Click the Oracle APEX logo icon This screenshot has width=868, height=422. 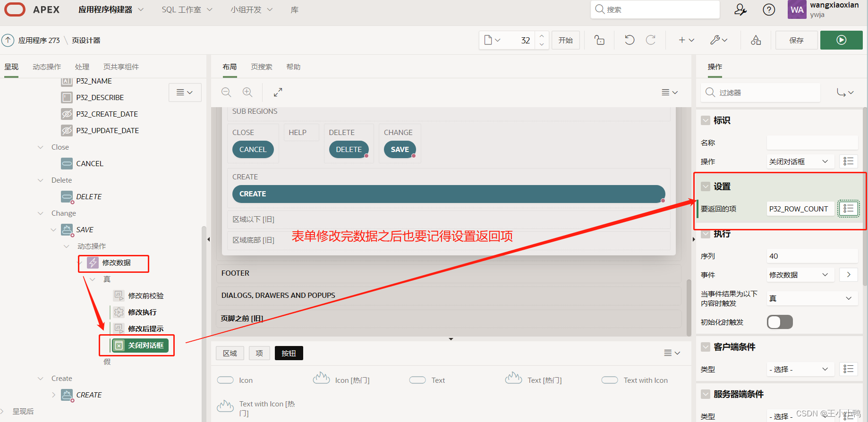tap(15, 9)
